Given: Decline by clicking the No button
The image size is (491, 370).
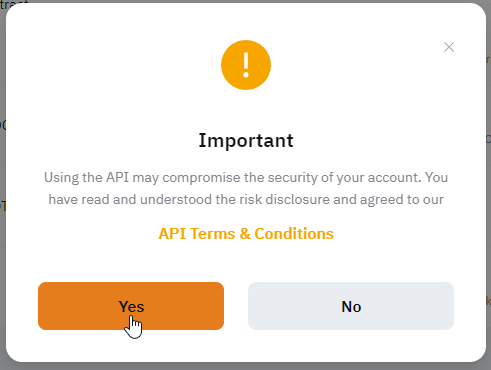Looking at the screenshot, I should pos(351,306).
